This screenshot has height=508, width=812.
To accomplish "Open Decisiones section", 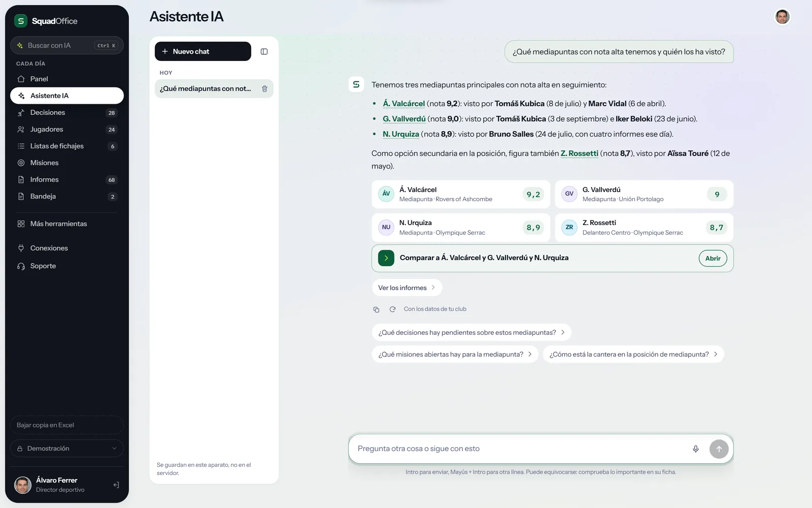I will click(67, 112).
